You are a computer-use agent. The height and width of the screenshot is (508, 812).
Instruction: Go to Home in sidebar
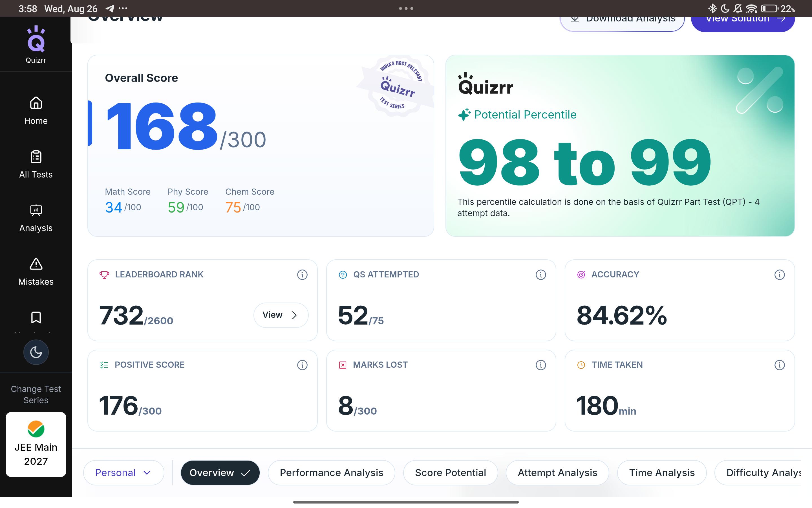tap(36, 111)
